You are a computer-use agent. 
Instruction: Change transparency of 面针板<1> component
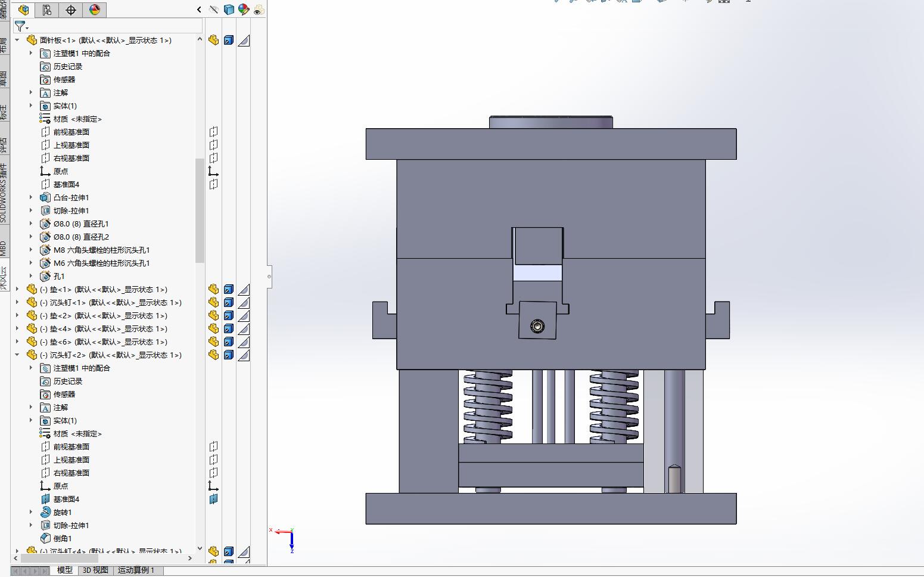click(244, 40)
